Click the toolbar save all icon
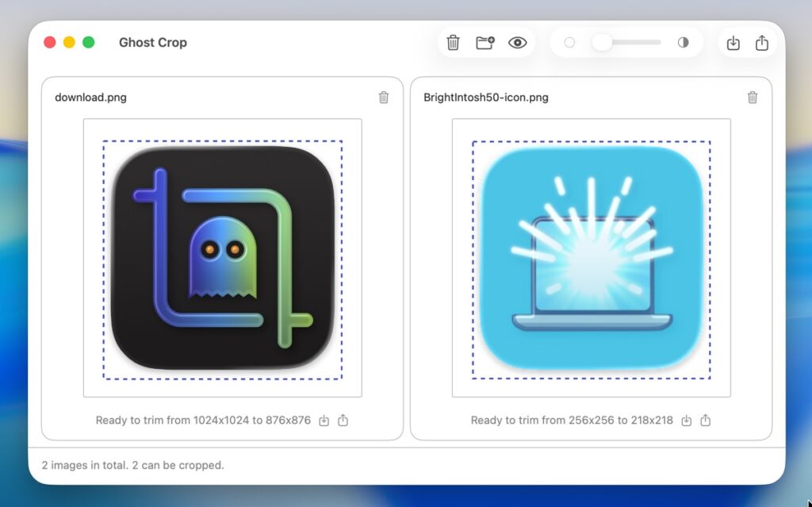This screenshot has height=507, width=812. pos(733,43)
